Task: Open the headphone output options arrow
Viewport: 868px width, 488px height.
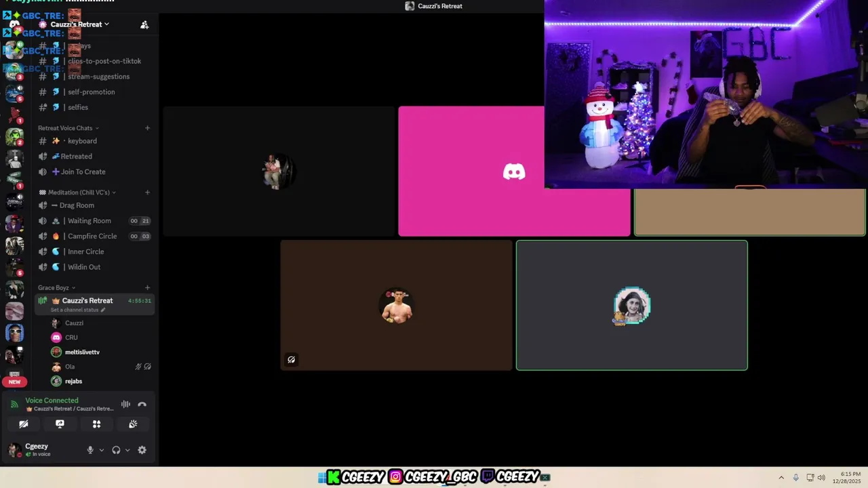Action: point(127,450)
